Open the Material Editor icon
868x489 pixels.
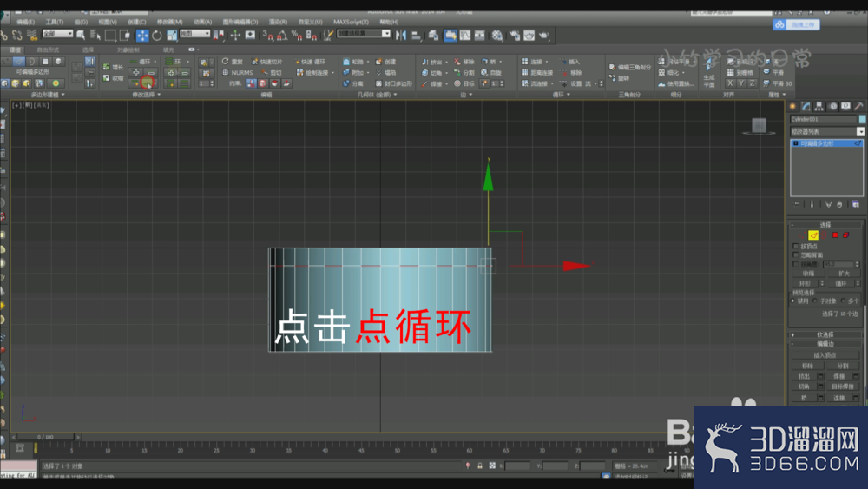pos(497,36)
